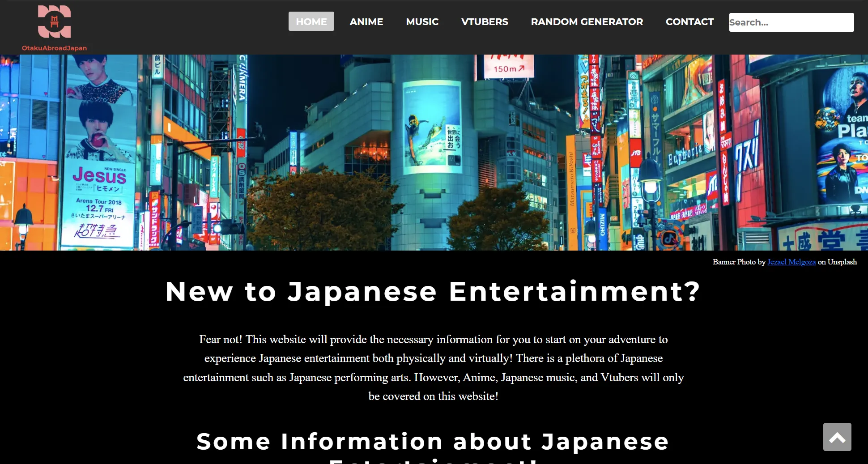Screen dimensions: 868x464
Task: Visit the Contact page
Action: 689,21
